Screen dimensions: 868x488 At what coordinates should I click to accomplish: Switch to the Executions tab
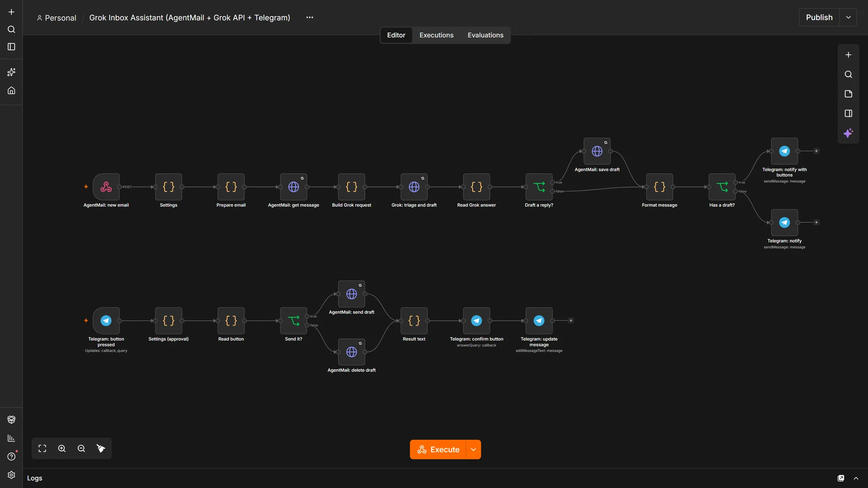(x=436, y=35)
